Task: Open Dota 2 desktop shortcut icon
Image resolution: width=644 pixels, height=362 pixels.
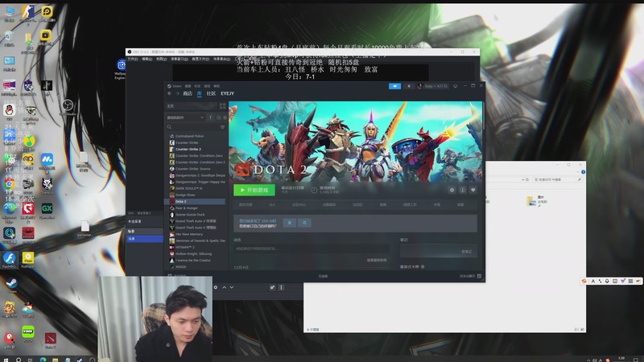Action: (51, 340)
